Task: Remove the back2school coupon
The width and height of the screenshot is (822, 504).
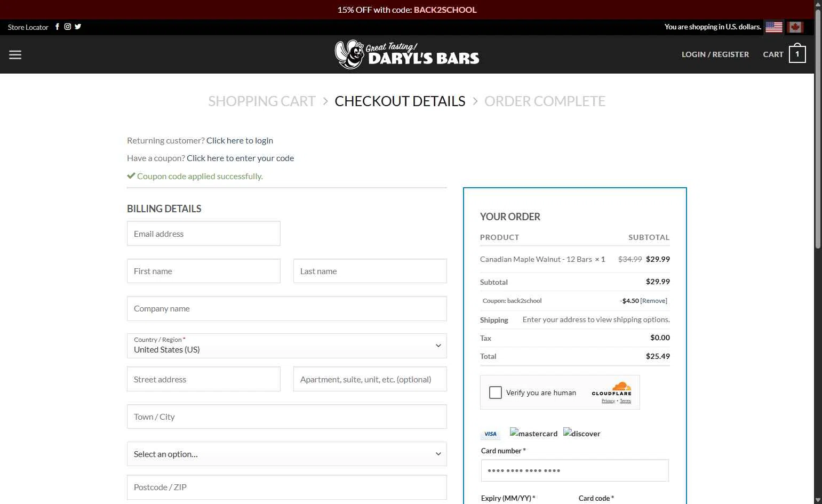Action: [x=653, y=301]
